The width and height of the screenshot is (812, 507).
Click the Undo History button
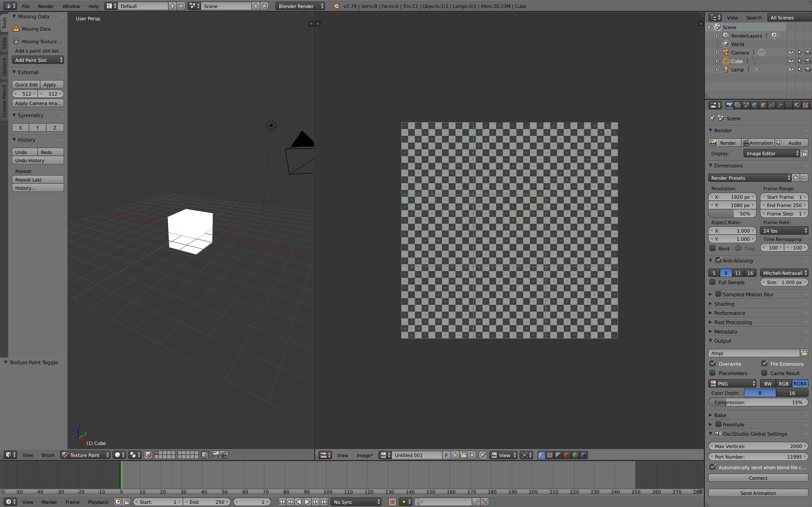pyautogui.click(x=38, y=161)
